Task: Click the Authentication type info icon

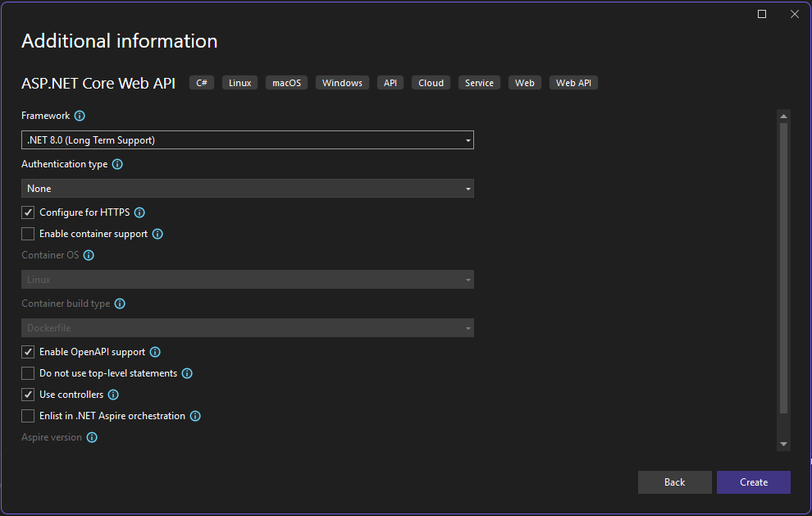Action: [x=117, y=164]
